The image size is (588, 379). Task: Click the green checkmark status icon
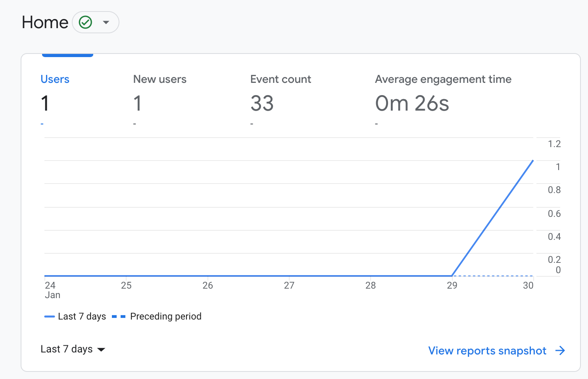(85, 22)
